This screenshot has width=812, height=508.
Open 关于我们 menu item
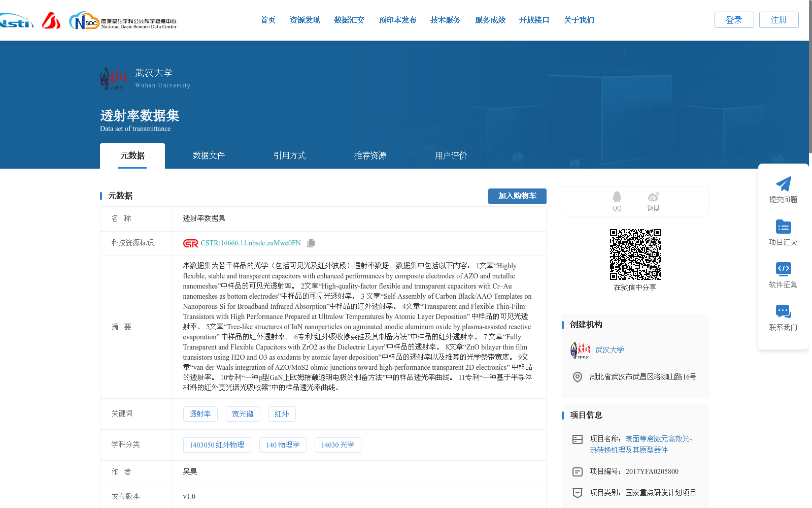click(x=579, y=20)
